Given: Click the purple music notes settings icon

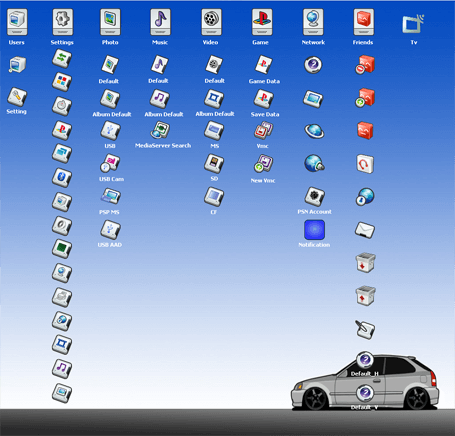Looking at the screenshot, I should [62, 369].
